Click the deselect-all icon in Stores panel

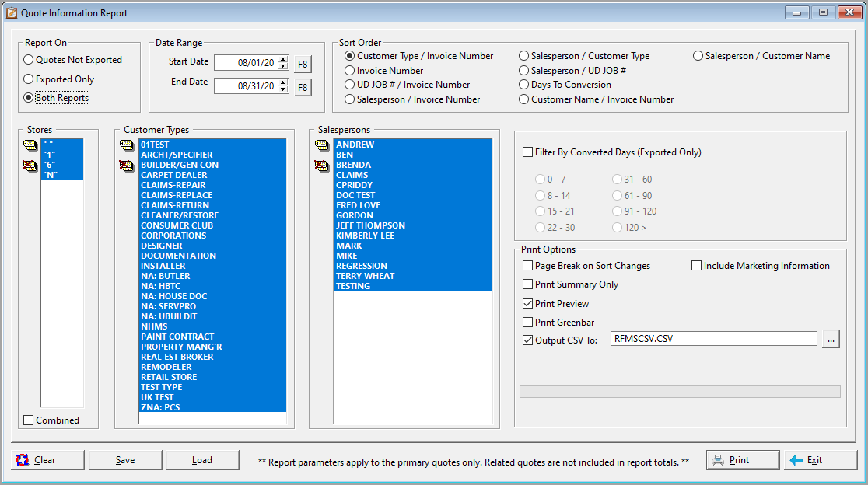(x=30, y=166)
